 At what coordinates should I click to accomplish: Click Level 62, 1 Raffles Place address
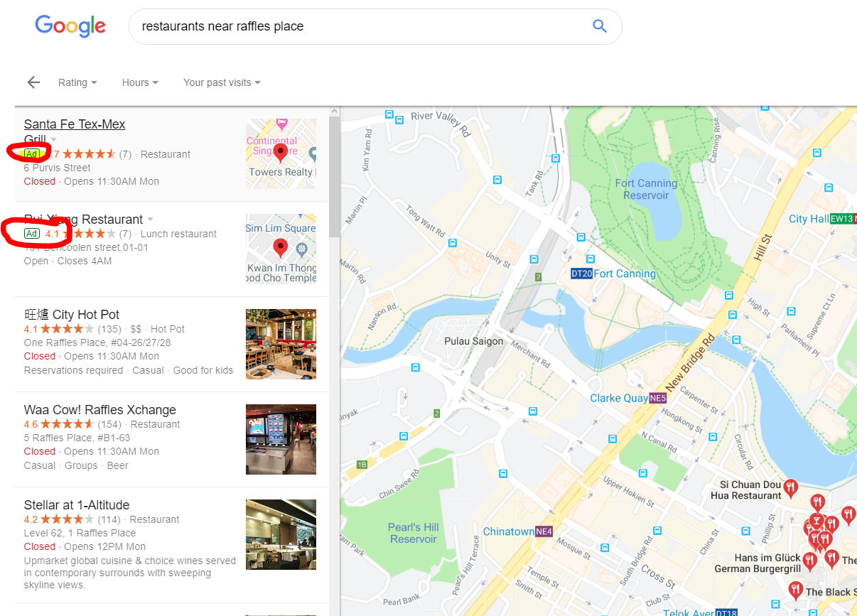point(80,533)
